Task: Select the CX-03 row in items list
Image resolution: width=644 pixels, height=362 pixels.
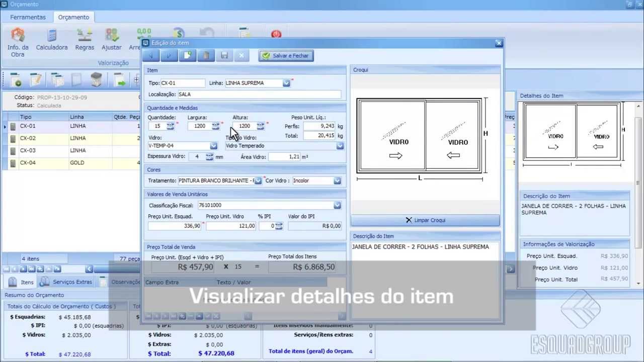Action: click(72, 150)
